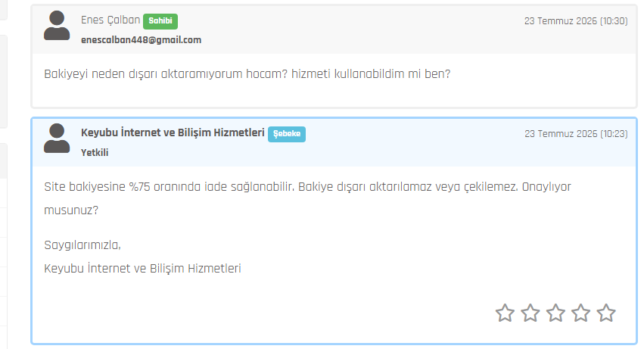The height and width of the screenshot is (349, 644).
Task: Rate reply with one star
Action: point(505,313)
